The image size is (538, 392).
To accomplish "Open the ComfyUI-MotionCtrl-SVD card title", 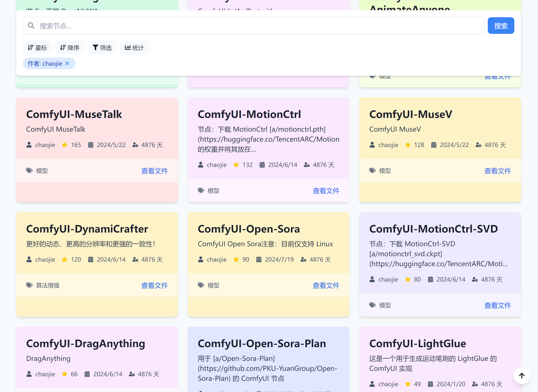I will click(433, 229).
